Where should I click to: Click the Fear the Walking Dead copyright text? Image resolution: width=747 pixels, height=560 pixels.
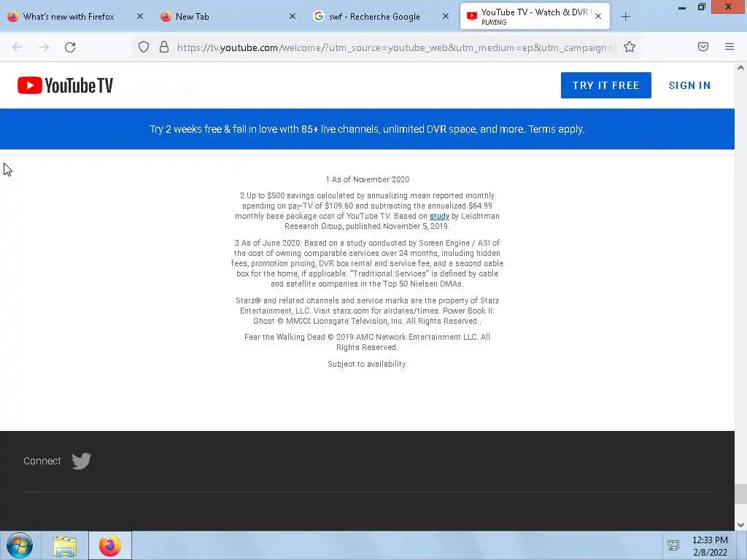pyautogui.click(x=368, y=342)
